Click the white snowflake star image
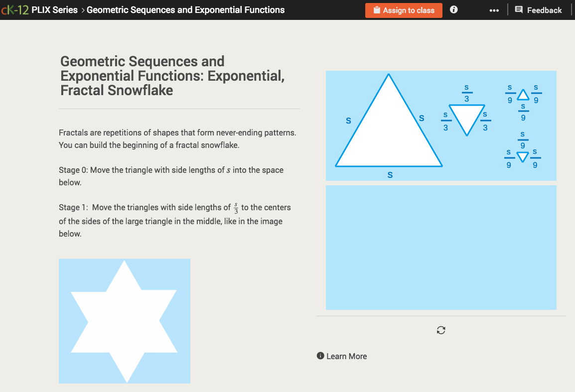575x392 pixels. (x=124, y=321)
